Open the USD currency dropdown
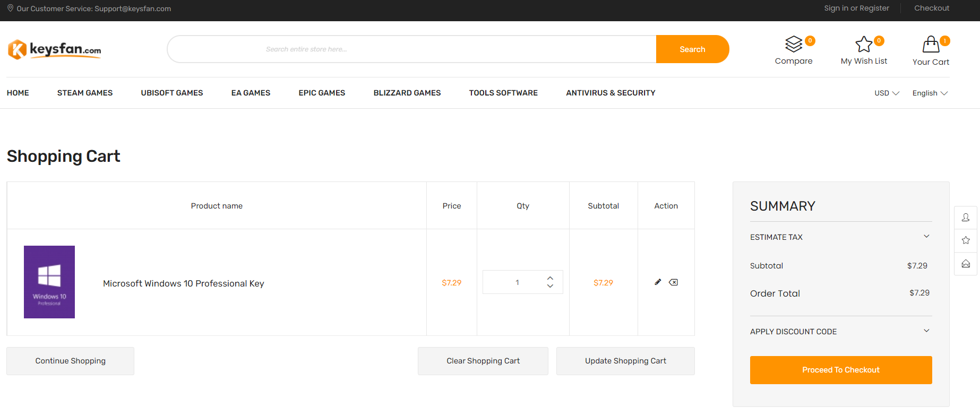 click(887, 93)
